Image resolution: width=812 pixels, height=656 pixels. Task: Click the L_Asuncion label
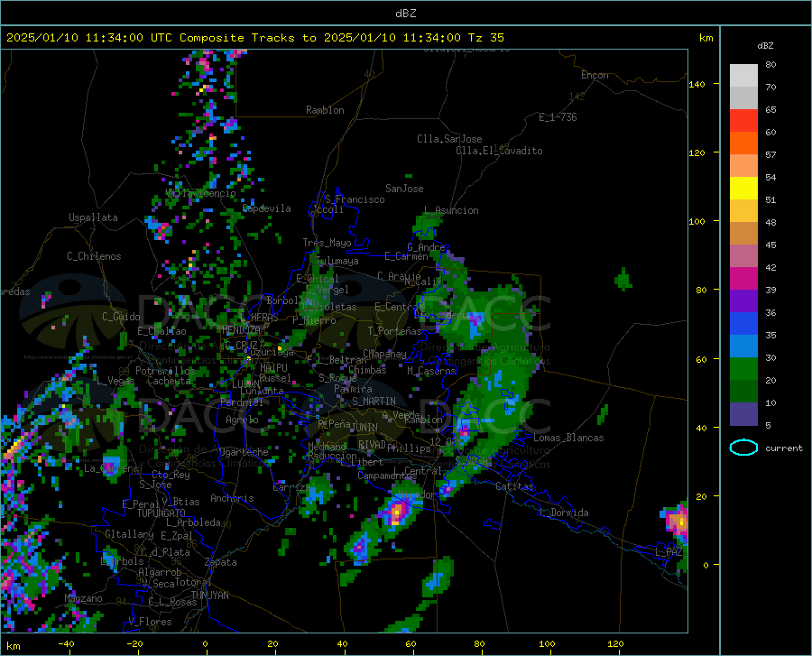click(451, 210)
